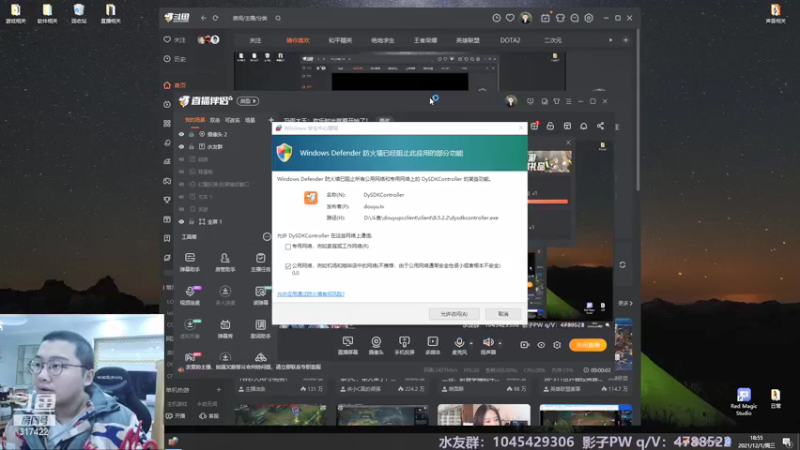
Task: Select the 英雄联盟 category tab
Action: tap(467, 40)
